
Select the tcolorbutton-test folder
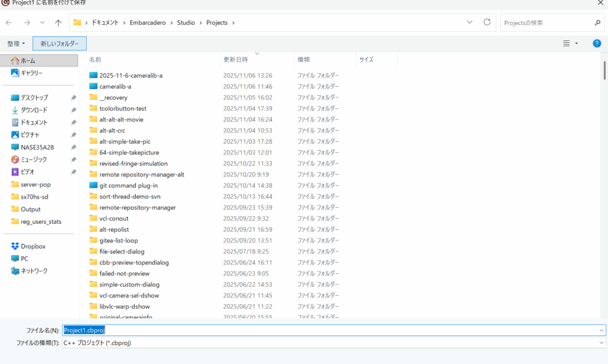(x=122, y=108)
